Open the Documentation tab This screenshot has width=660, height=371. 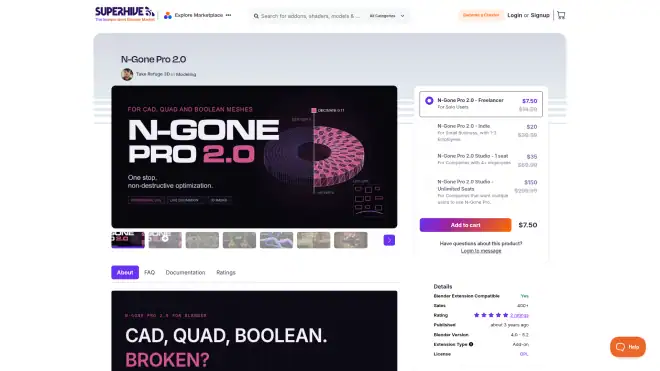[x=185, y=272]
